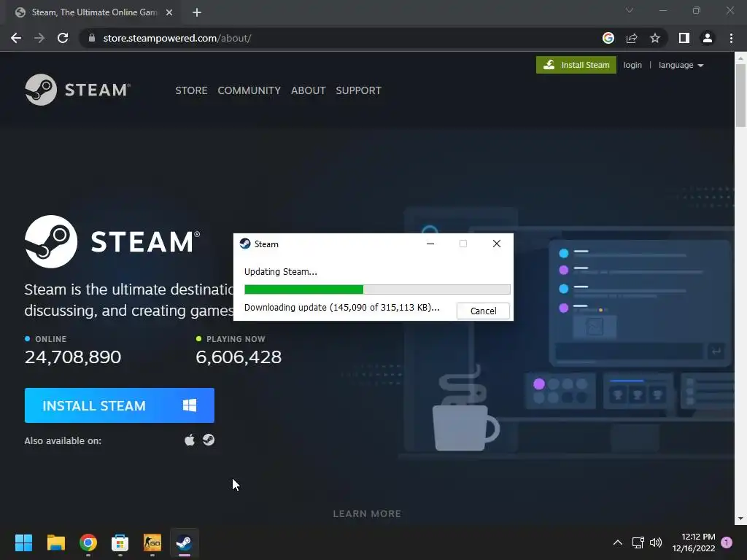Open the STORE menu
The width and height of the screenshot is (747, 560).
pos(191,90)
